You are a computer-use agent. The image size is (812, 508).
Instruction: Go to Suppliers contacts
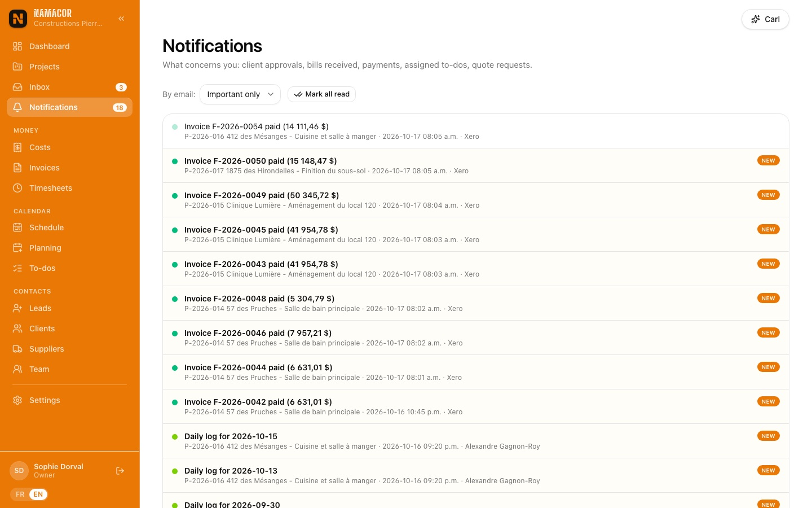69,349
